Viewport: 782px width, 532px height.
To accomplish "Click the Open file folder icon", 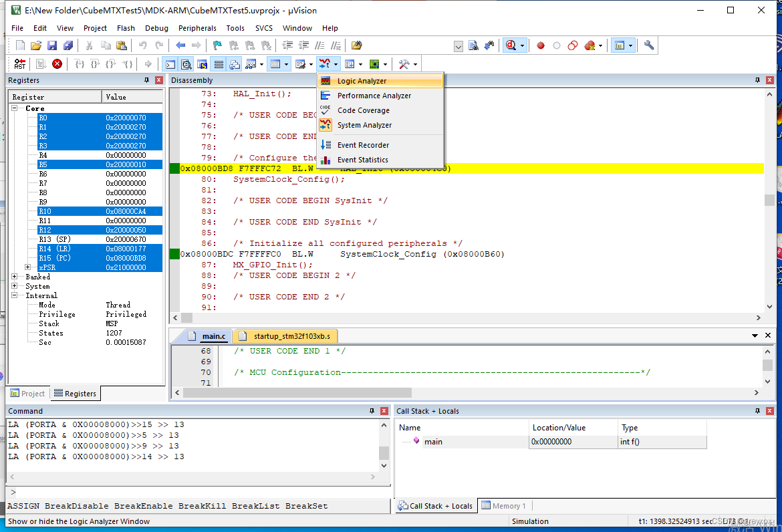I will click(x=36, y=45).
